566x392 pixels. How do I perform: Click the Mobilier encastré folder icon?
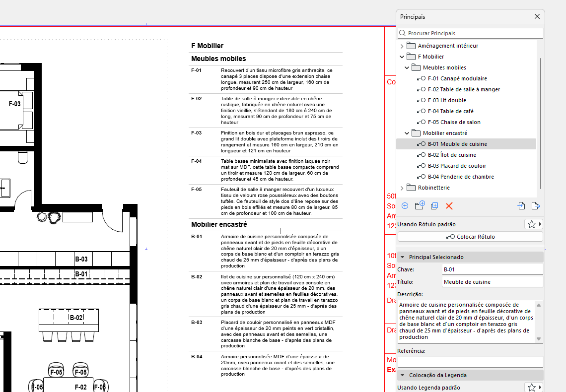pos(416,133)
